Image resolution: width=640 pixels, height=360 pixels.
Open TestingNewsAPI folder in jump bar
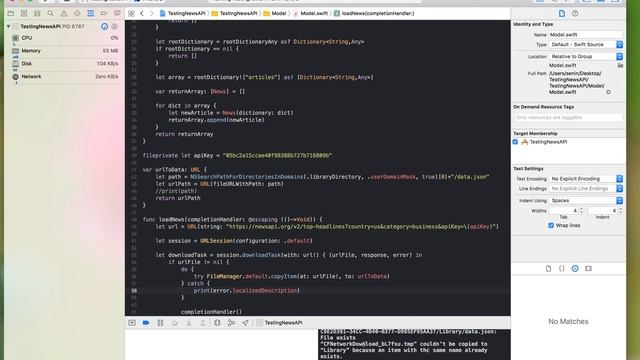234,13
